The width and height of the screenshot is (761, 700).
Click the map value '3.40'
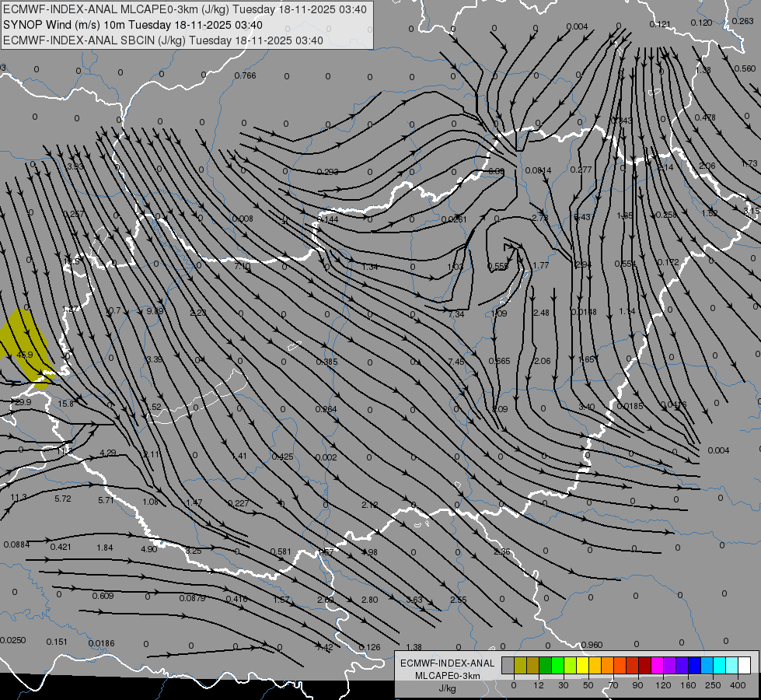coord(587,407)
